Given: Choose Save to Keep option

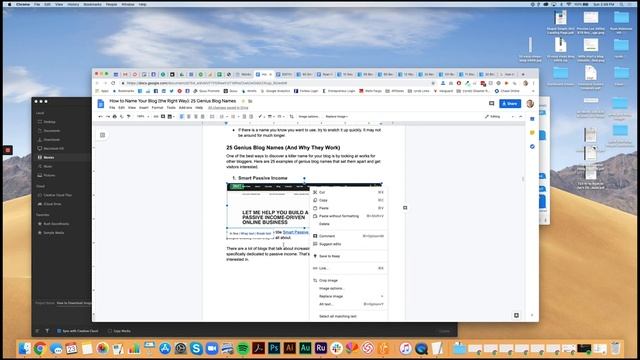Looking at the screenshot, I should tap(348, 256).
